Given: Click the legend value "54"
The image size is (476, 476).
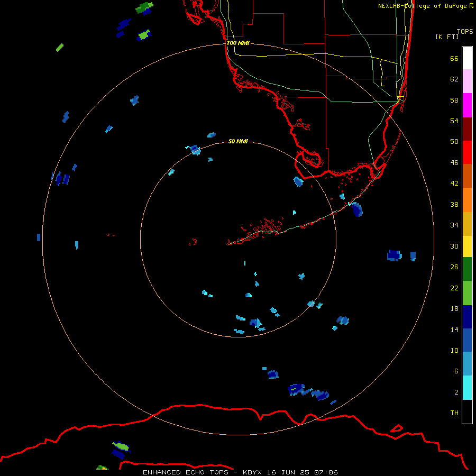Looking at the screenshot, I should pyautogui.click(x=454, y=121).
